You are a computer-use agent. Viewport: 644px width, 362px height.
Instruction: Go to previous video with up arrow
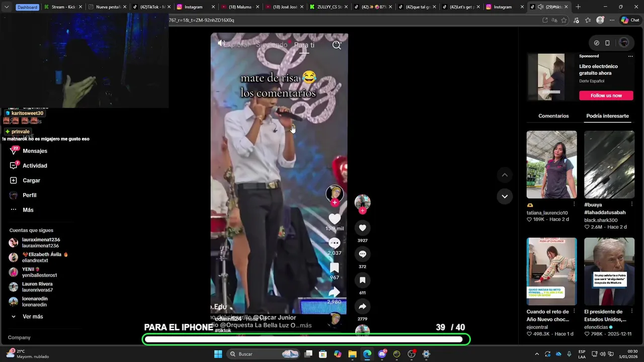click(505, 175)
